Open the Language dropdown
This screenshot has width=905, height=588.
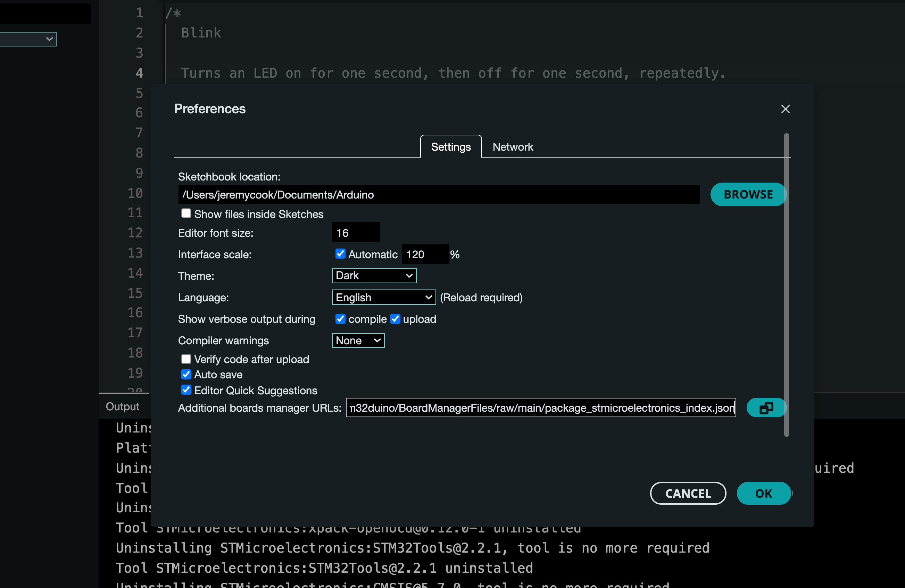(x=383, y=297)
